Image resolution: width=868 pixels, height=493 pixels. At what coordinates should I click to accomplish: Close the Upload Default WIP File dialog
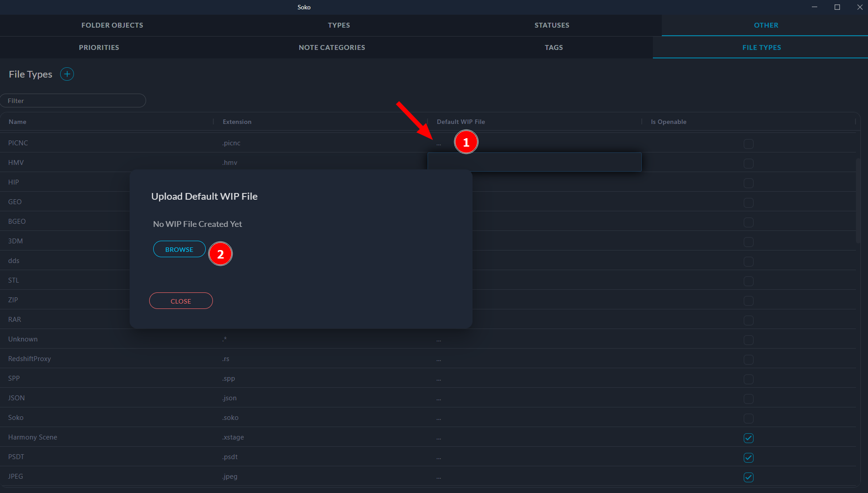click(181, 301)
